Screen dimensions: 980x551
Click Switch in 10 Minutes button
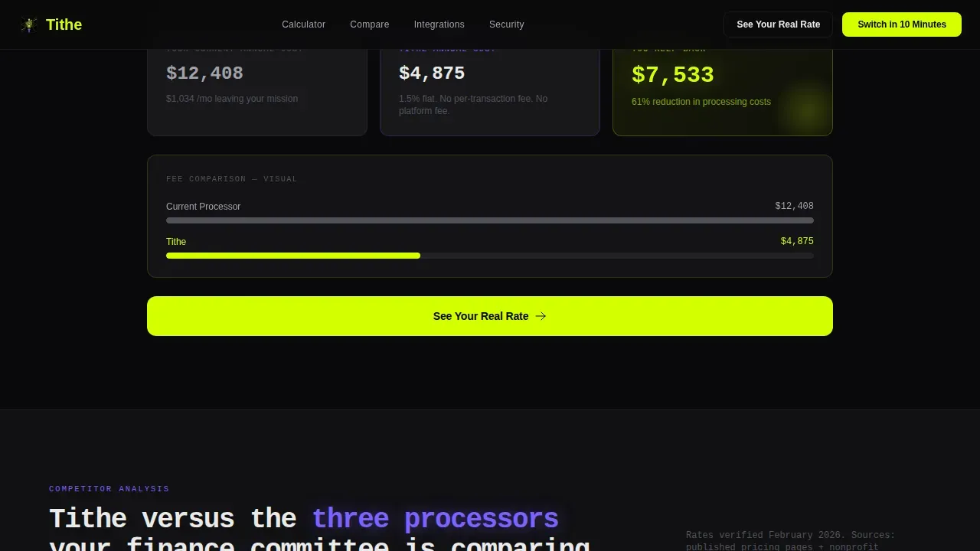click(x=902, y=24)
